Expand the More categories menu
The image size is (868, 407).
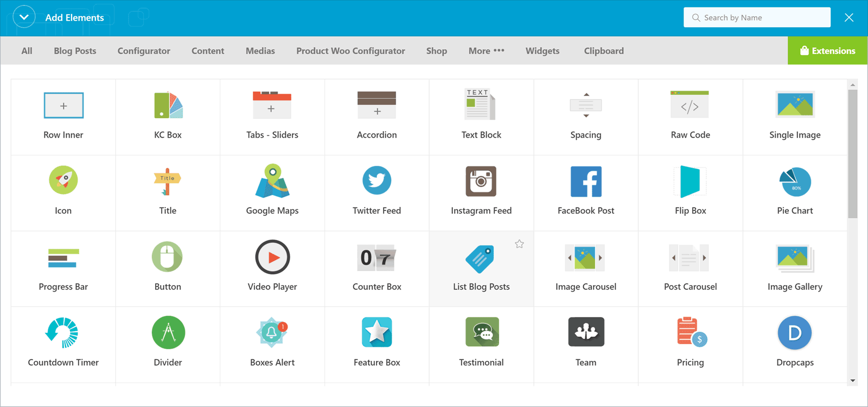point(487,51)
